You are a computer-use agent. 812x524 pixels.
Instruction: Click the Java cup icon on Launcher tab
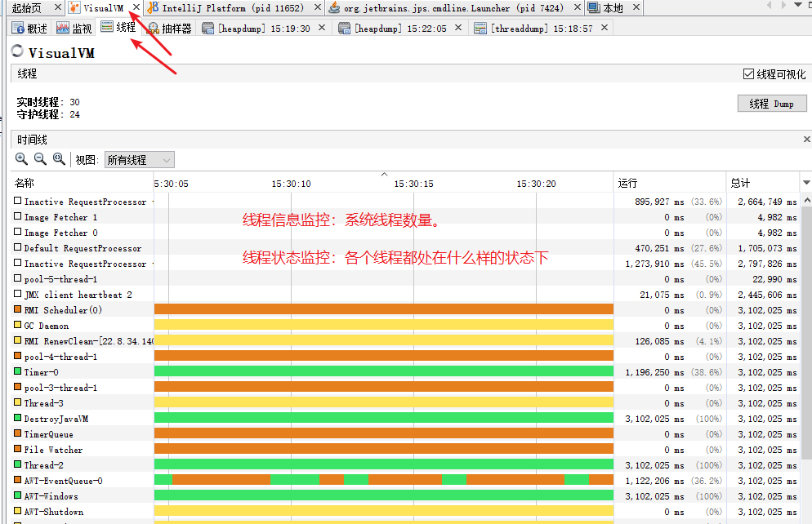click(335, 7)
